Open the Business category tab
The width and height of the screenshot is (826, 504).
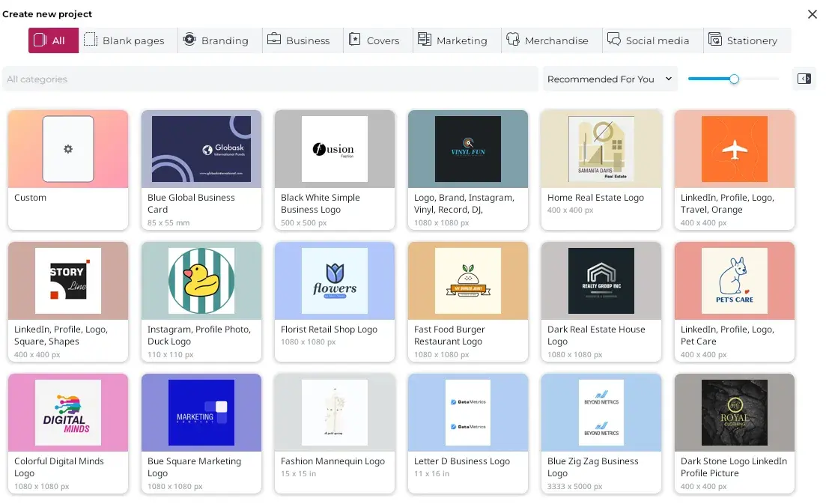[299, 40]
